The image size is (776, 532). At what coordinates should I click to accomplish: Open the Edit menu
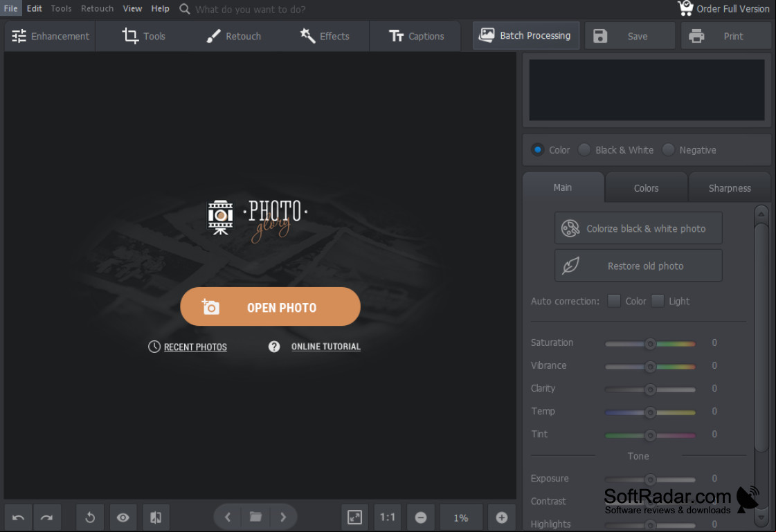(x=34, y=8)
